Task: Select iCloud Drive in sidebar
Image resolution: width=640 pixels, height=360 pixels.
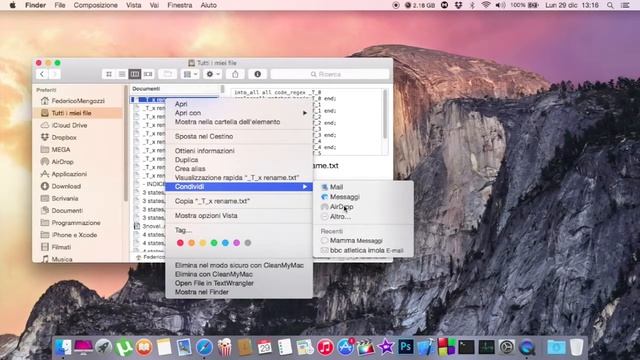Action: [x=69, y=125]
